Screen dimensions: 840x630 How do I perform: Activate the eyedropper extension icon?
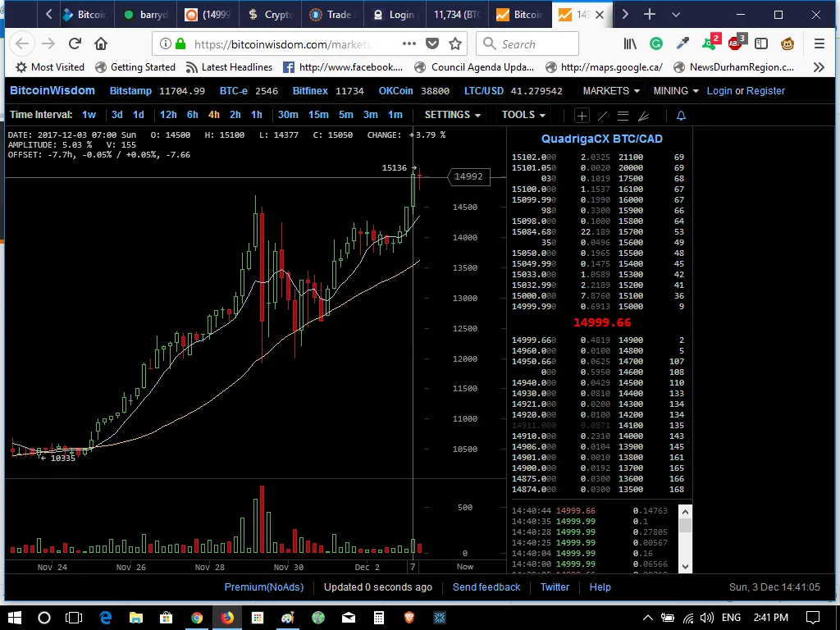click(x=682, y=43)
